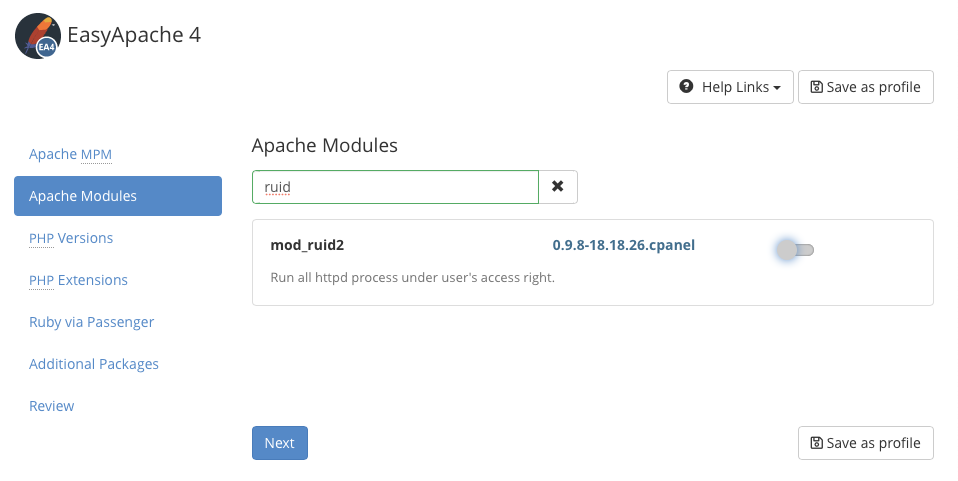Click the bottom Save as profile button
The width and height of the screenshot is (958, 481).
(866, 443)
